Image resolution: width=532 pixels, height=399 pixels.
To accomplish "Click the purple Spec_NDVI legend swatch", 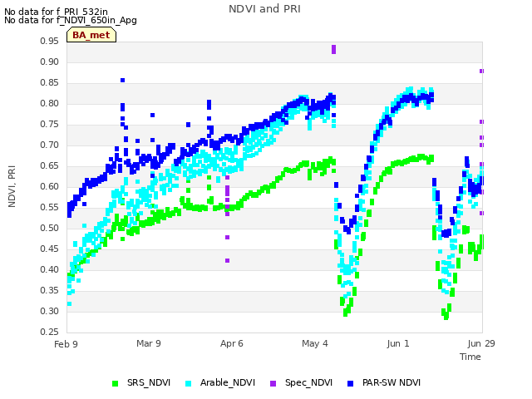I will tap(273, 383).
